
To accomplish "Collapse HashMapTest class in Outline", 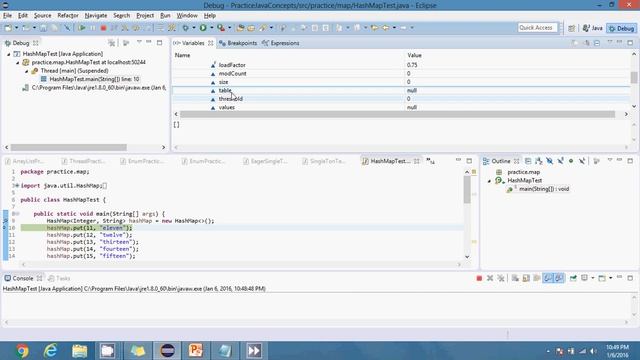I will (x=489, y=180).
